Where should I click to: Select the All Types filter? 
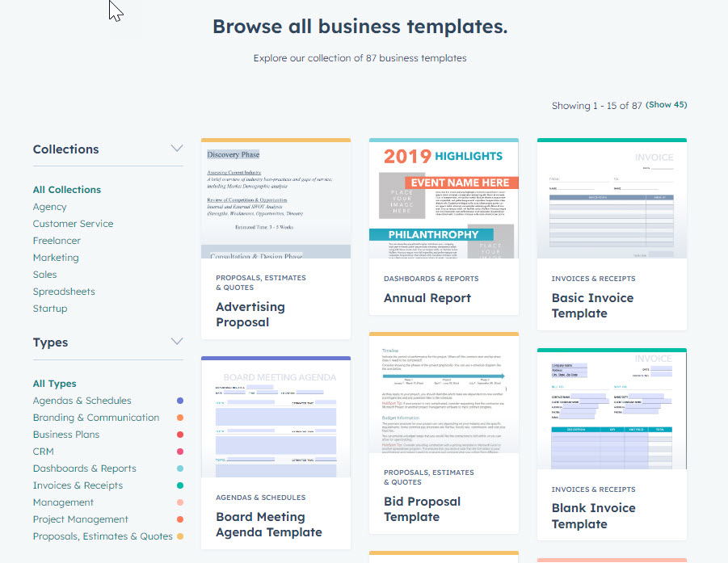[x=54, y=384]
